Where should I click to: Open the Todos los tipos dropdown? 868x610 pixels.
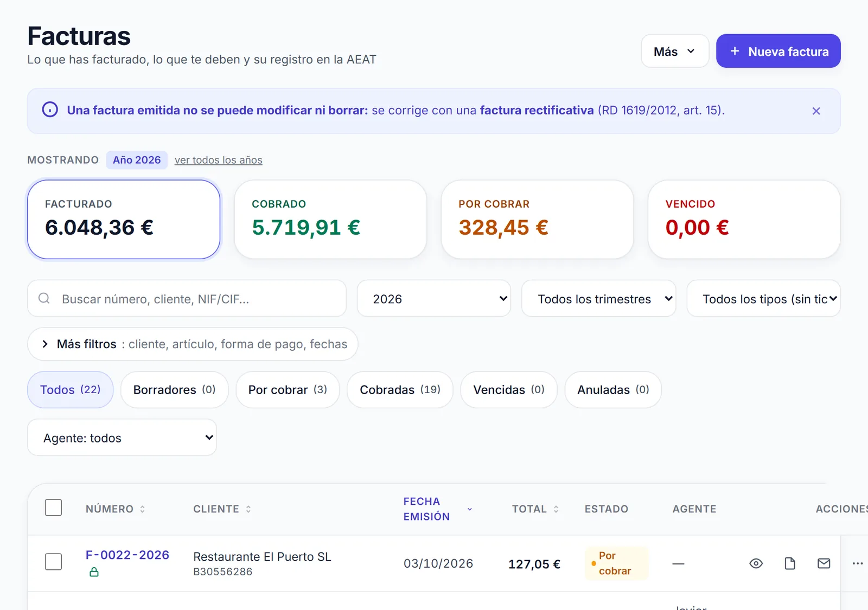[x=764, y=298]
